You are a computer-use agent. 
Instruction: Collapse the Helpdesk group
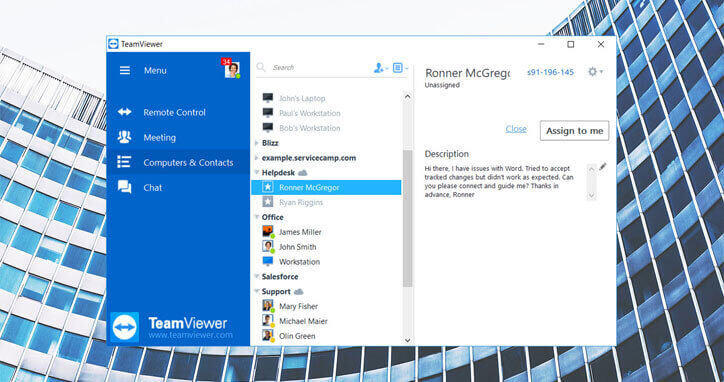point(257,172)
